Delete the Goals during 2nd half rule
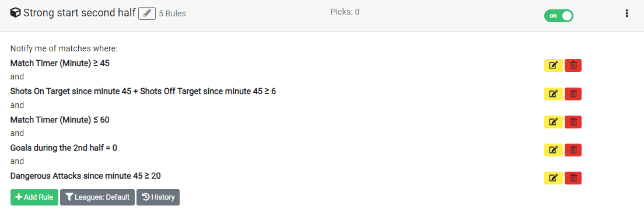 click(x=573, y=150)
